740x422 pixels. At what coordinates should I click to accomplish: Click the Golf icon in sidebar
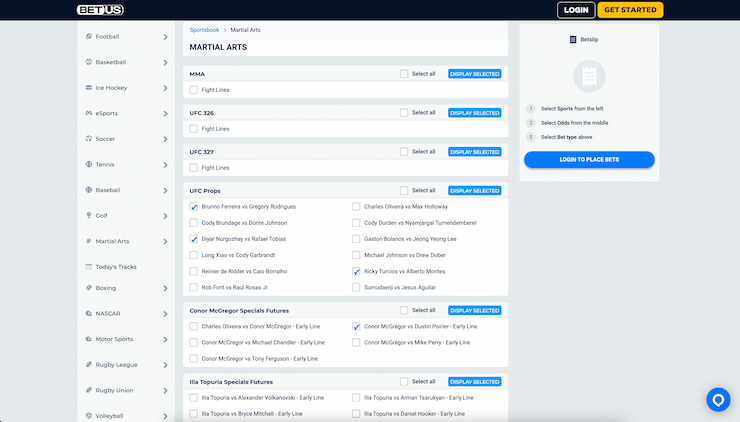(89, 215)
